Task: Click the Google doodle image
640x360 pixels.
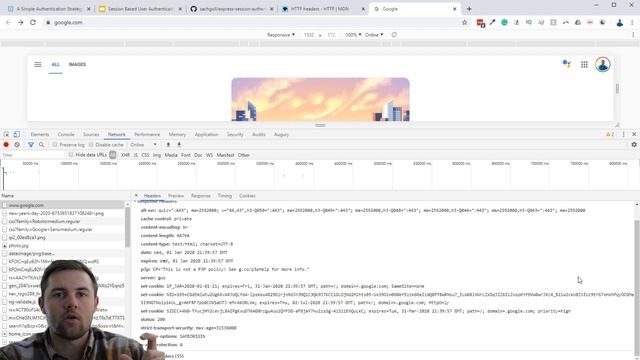Action: coord(320,99)
